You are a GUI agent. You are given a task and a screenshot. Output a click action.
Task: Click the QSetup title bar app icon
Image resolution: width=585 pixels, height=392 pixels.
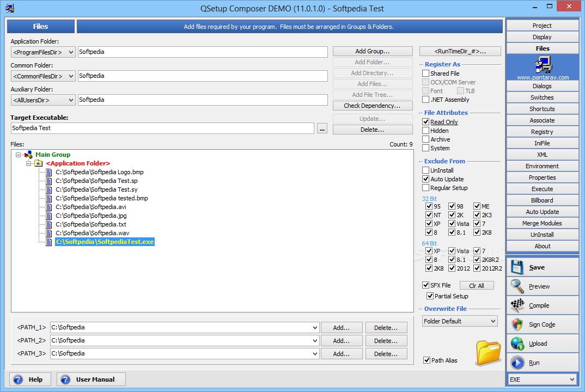[x=10, y=8]
